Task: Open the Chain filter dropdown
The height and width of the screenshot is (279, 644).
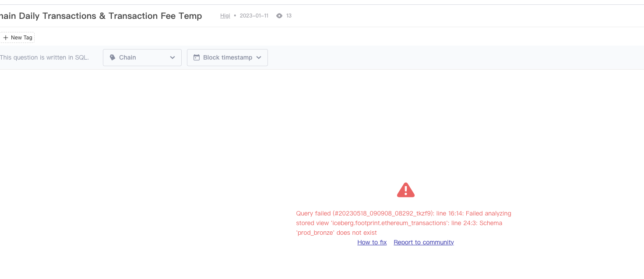Action: coord(142,57)
